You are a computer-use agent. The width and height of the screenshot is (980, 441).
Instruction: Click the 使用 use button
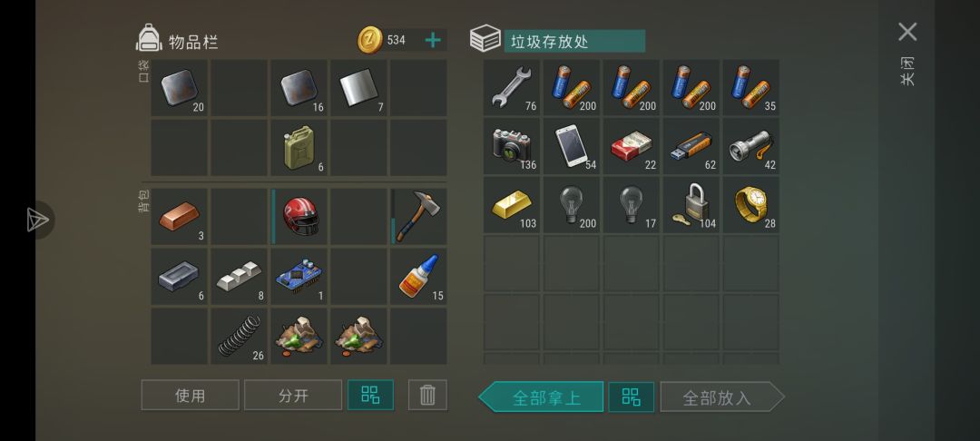[x=190, y=395]
